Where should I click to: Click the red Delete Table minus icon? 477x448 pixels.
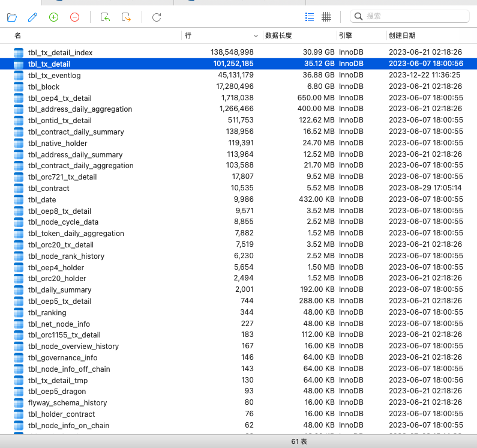click(x=74, y=17)
